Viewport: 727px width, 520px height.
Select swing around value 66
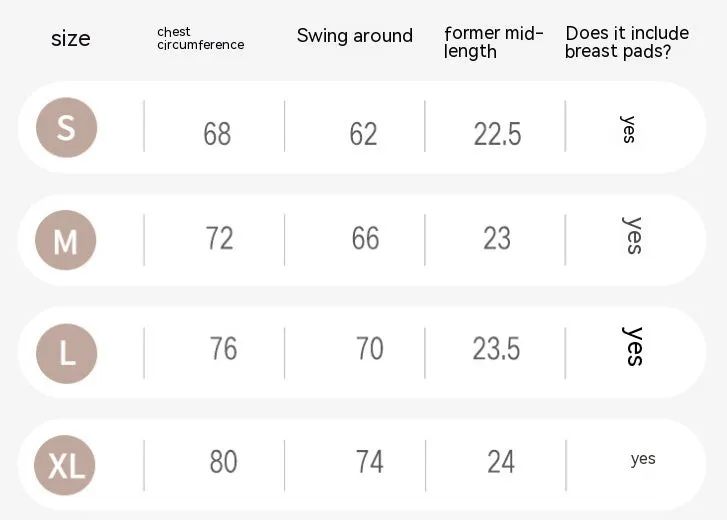(x=365, y=238)
